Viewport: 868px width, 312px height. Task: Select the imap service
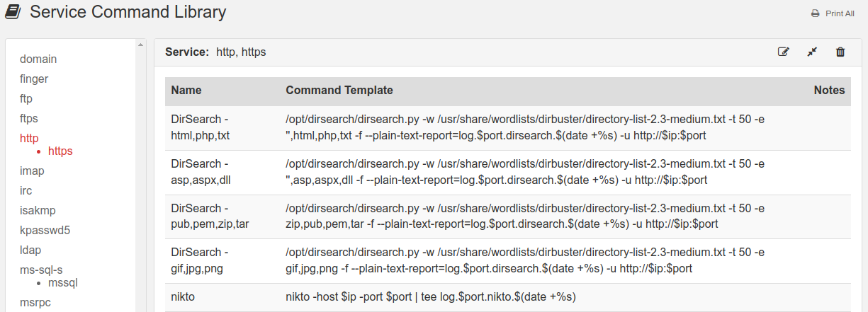[32, 171]
